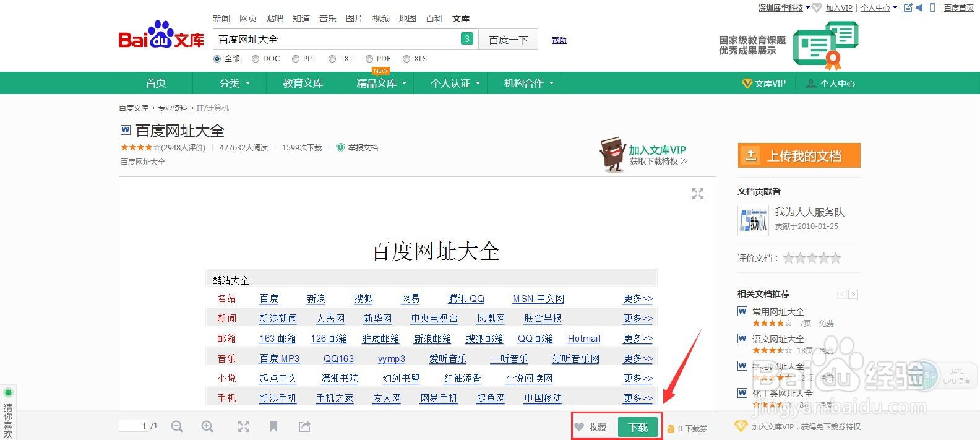980x440 pixels.
Task: Select the TXT file type radio
Action: click(x=332, y=59)
